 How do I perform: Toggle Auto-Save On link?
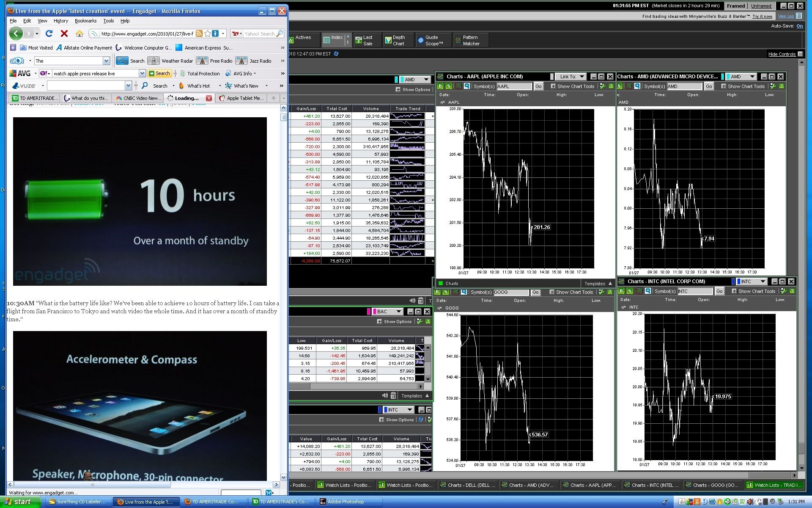(800, 26)
